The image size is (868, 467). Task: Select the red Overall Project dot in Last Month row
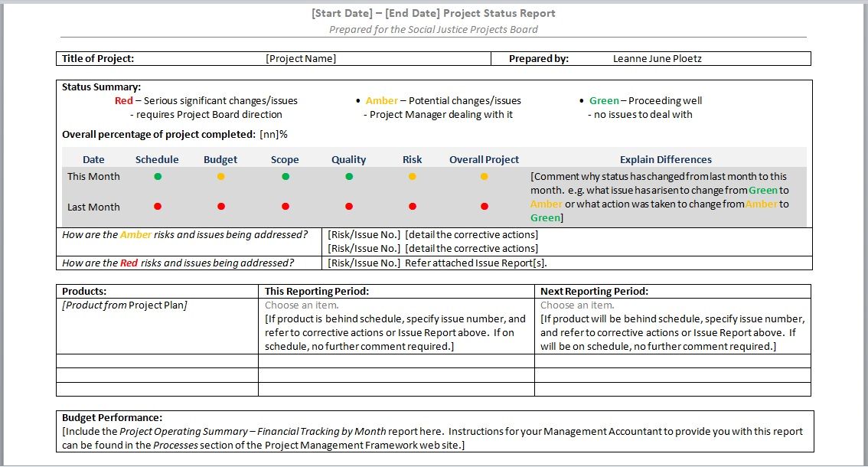click(484, 206)
